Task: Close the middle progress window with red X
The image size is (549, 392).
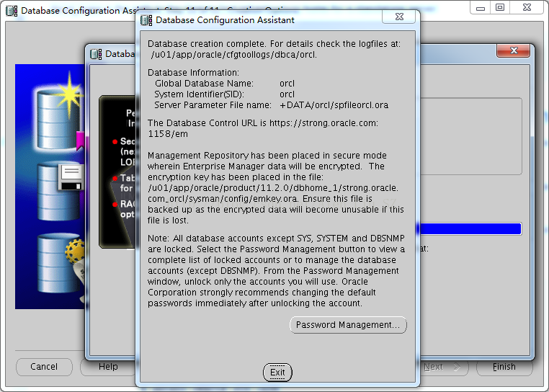Action: click(x=513, y=50)
